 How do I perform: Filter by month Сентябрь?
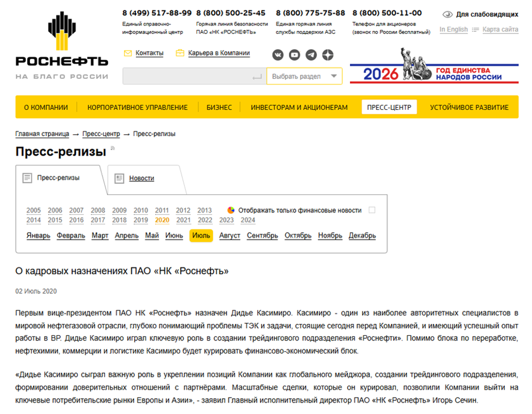[262, 236]
